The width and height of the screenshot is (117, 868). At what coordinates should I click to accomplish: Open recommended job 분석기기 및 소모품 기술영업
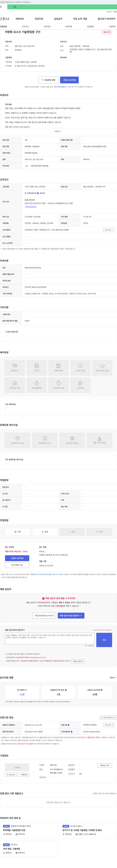coord(82,830)
